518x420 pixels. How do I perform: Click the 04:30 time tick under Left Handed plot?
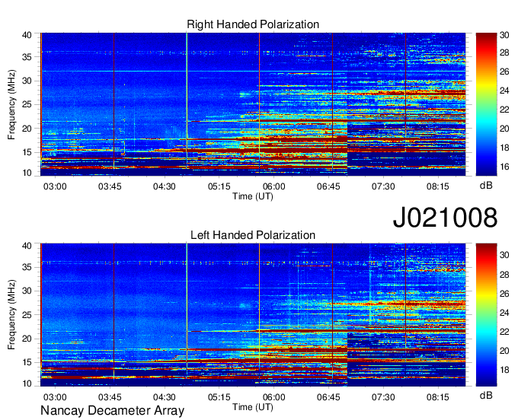[165, 397]
